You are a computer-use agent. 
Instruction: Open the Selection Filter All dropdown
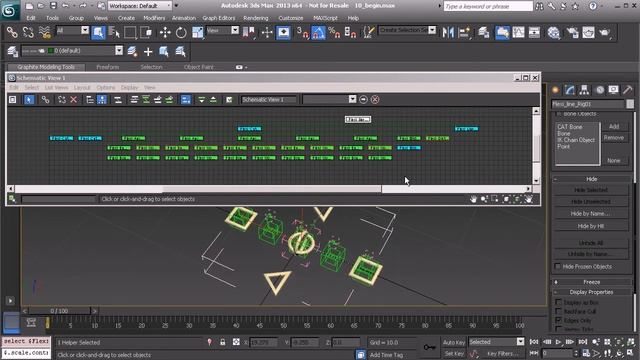pyautogui.click(x=85, y=30)
